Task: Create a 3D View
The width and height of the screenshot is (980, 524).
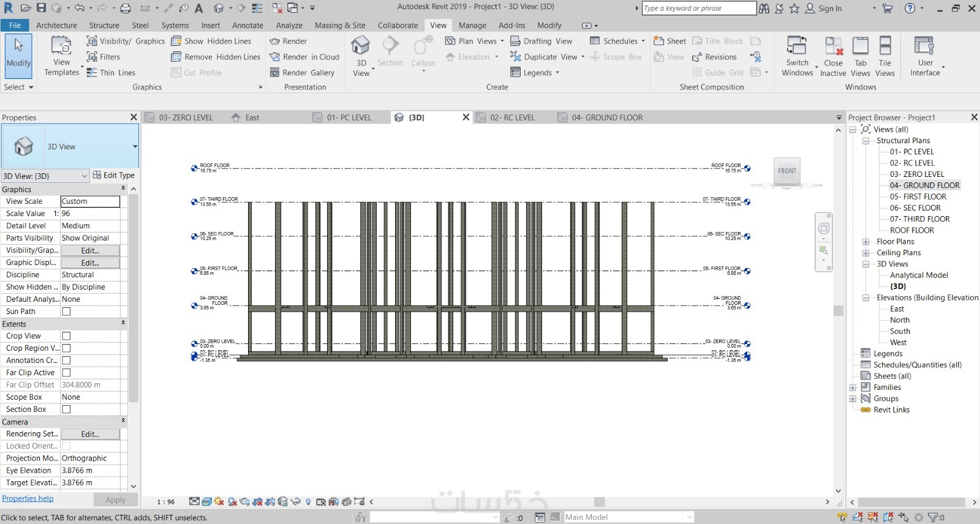Action: click(x=361, y=56)
